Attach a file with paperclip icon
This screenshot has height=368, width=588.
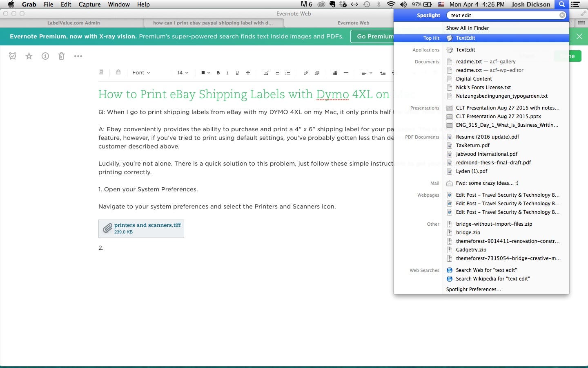coord(317,73)
